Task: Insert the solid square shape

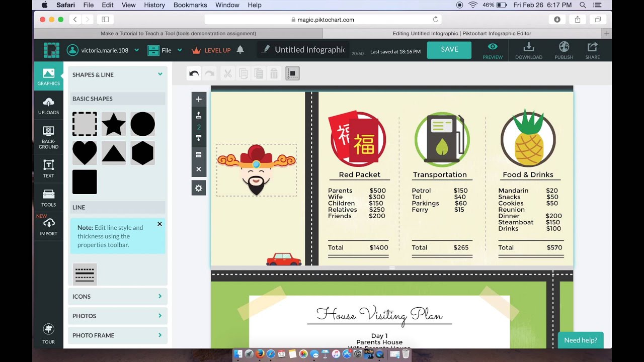Action: point(85,182)
